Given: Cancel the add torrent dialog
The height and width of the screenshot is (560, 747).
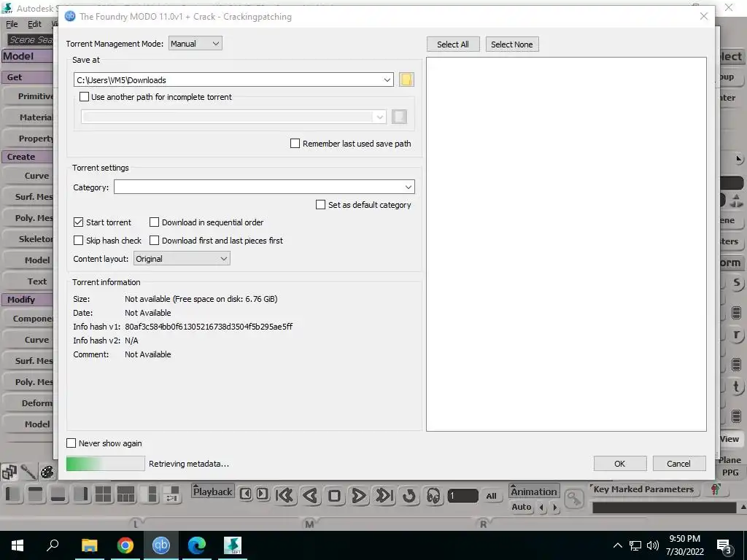Looking at the screenshot, I should pyautogui.click(x=679, y=463).
